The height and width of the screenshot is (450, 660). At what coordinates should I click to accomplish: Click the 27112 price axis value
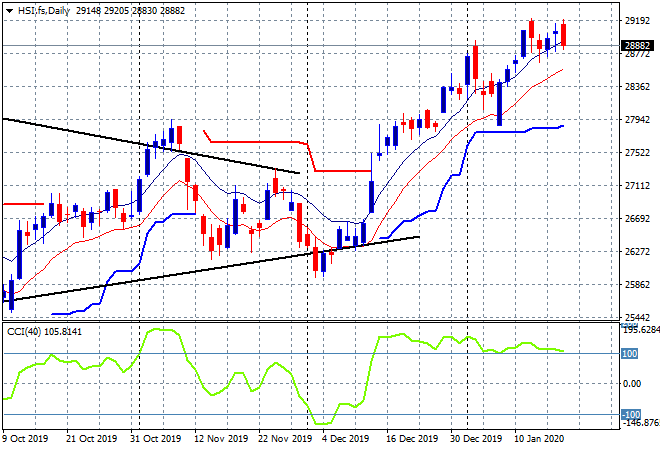[x=637, y=186]
